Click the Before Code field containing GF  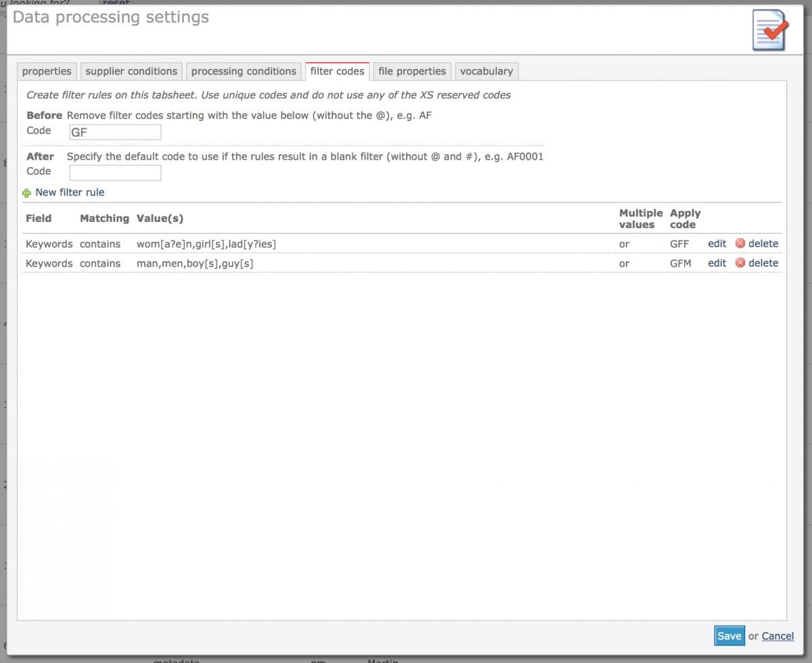pyautogui.click(x=114, y=132)
